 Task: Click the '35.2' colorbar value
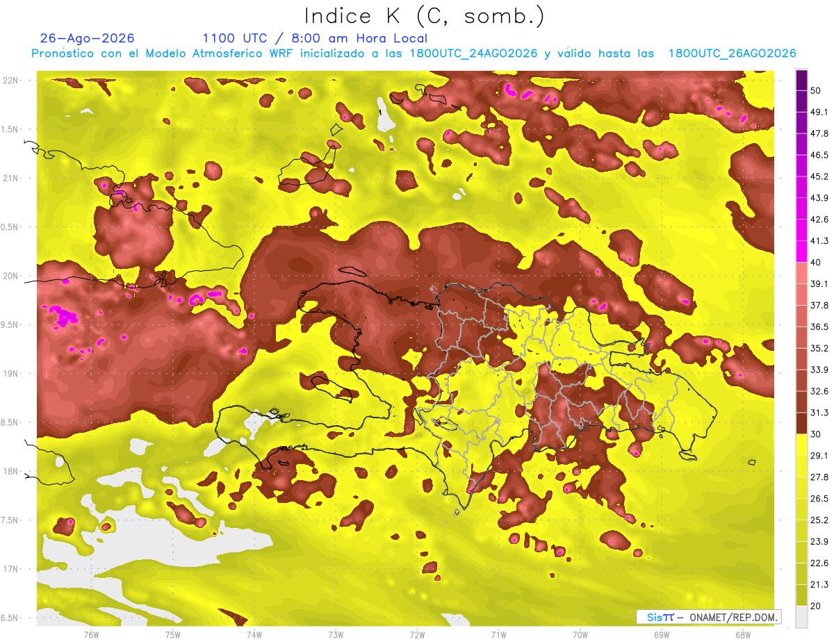(x=819, y=348)
